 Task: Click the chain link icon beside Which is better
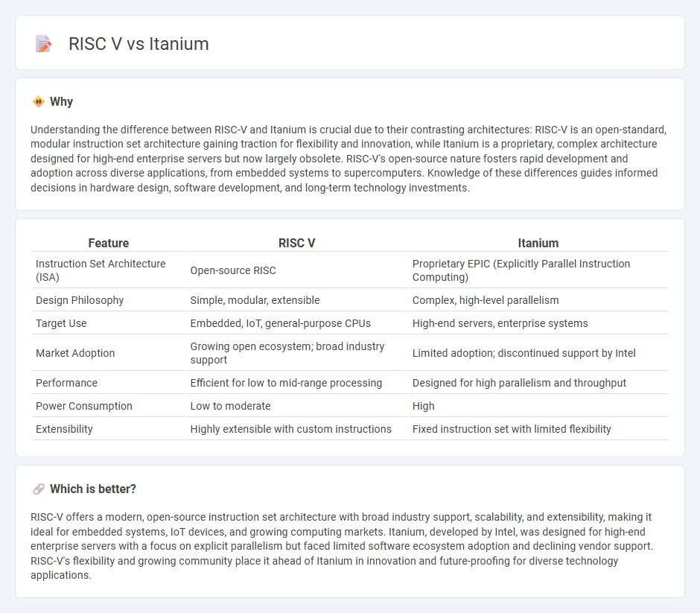point(39,489)
